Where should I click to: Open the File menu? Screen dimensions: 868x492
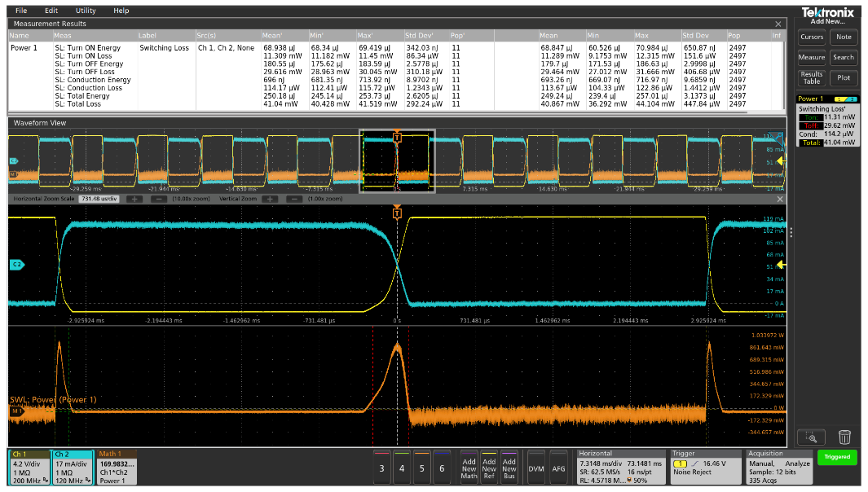[21, 11]
